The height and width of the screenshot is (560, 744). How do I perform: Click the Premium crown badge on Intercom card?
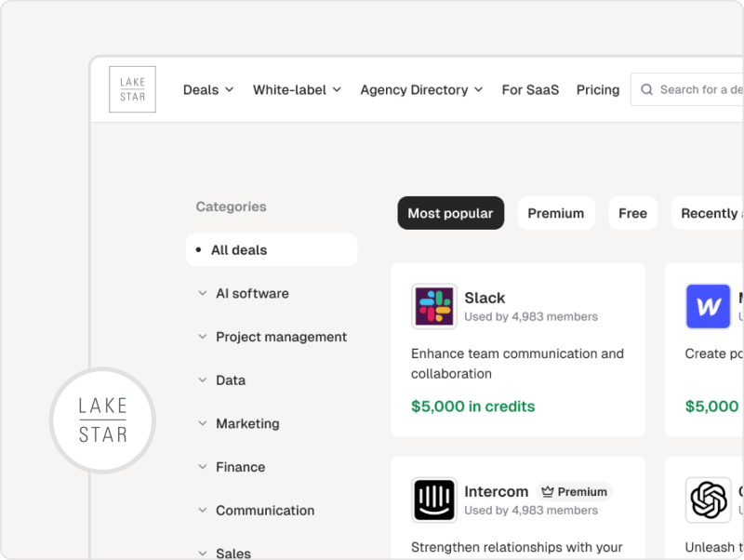coord(574,491)
